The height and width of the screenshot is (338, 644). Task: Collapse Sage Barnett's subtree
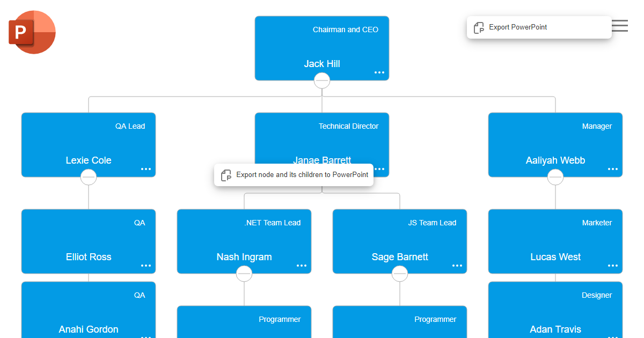(x=400, y=274)
